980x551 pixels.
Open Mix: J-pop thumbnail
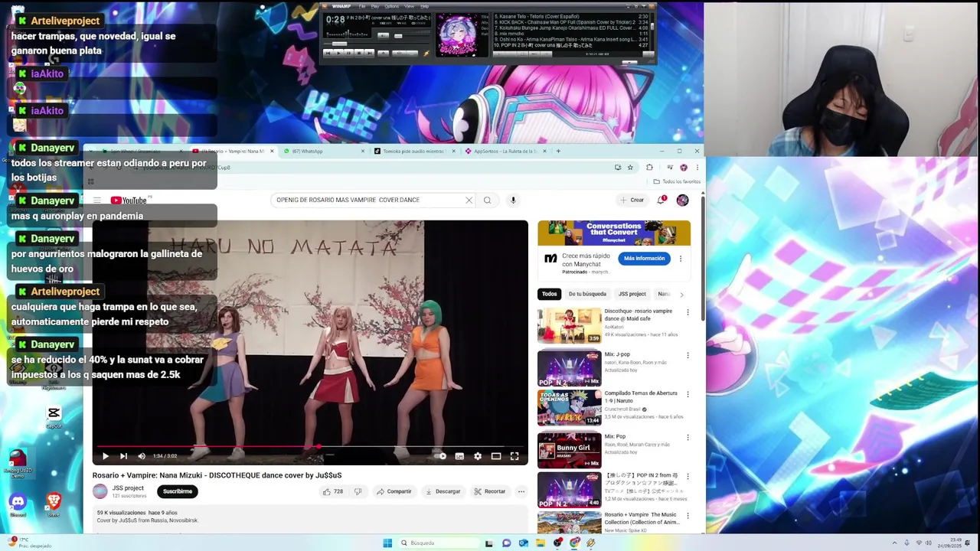(569, 368)
